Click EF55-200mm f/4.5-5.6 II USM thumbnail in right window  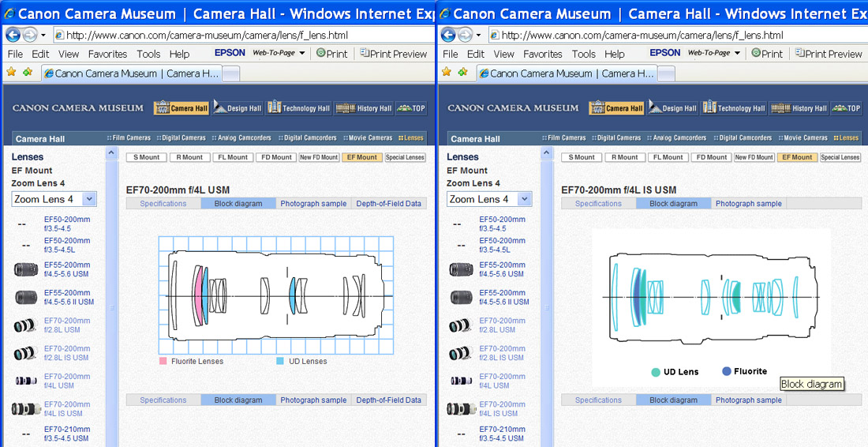461,298
